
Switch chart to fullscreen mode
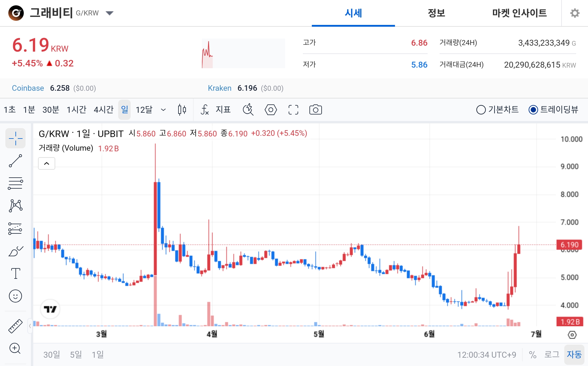(293, 110)
